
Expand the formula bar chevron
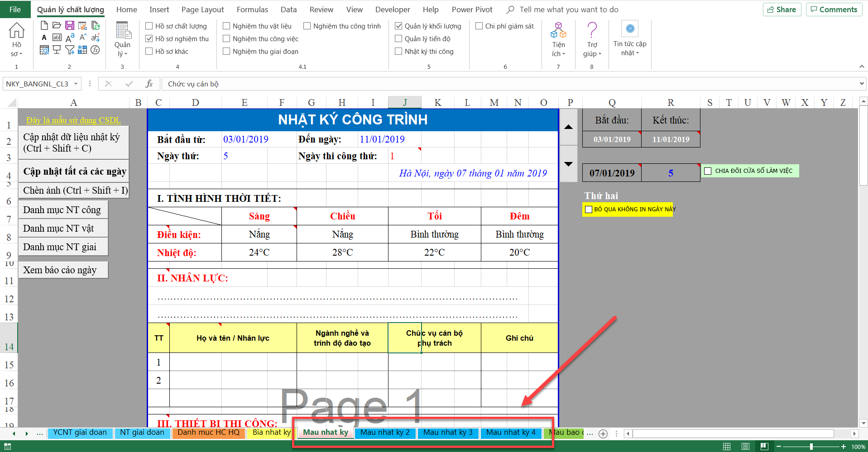(861, 84)
